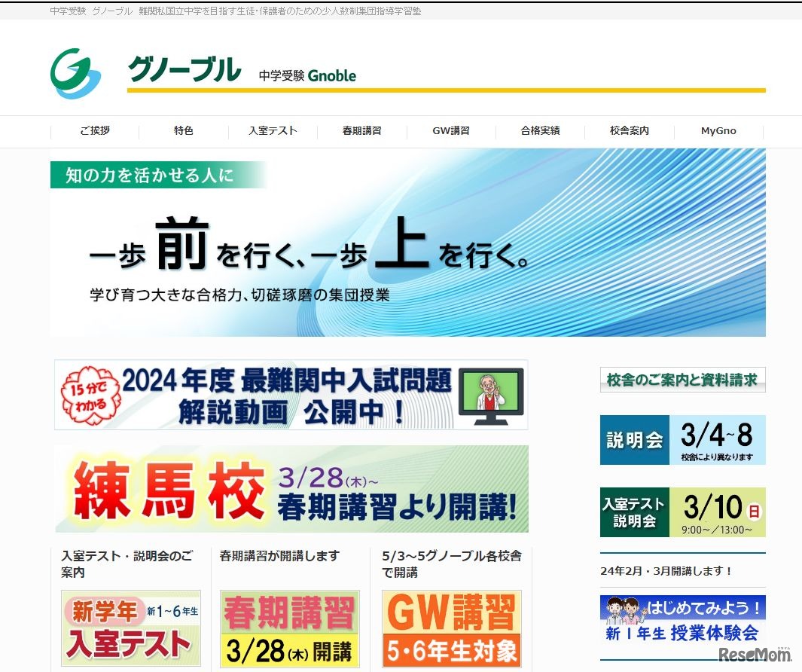Open the GW講習 menu item
The height and width of the screenshot is (672, 802).
tap(450, 130)
